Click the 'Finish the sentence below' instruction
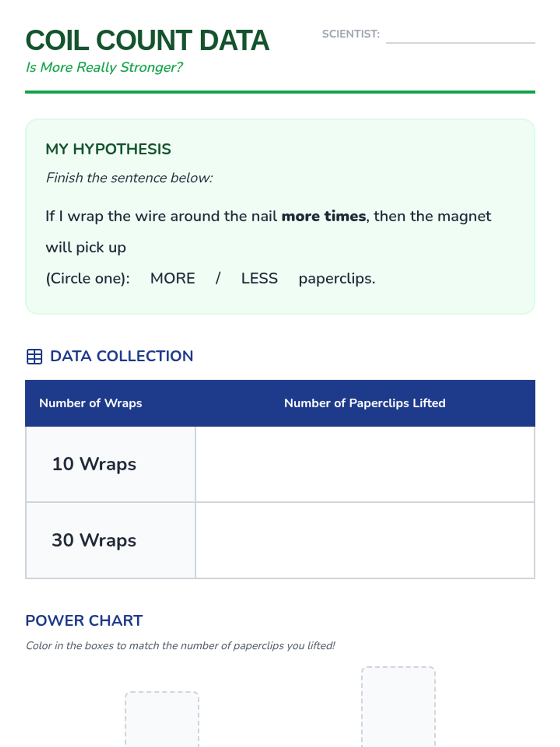 click(x=129, y=178)
